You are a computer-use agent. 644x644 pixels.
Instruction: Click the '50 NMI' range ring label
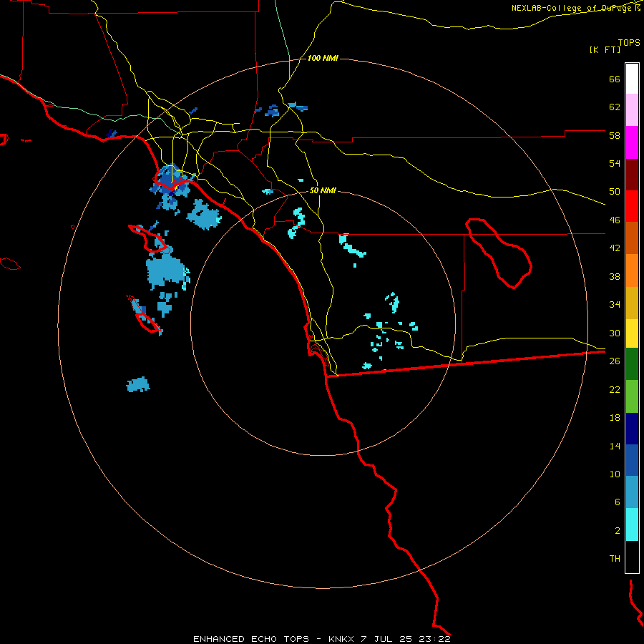[323, 191]
